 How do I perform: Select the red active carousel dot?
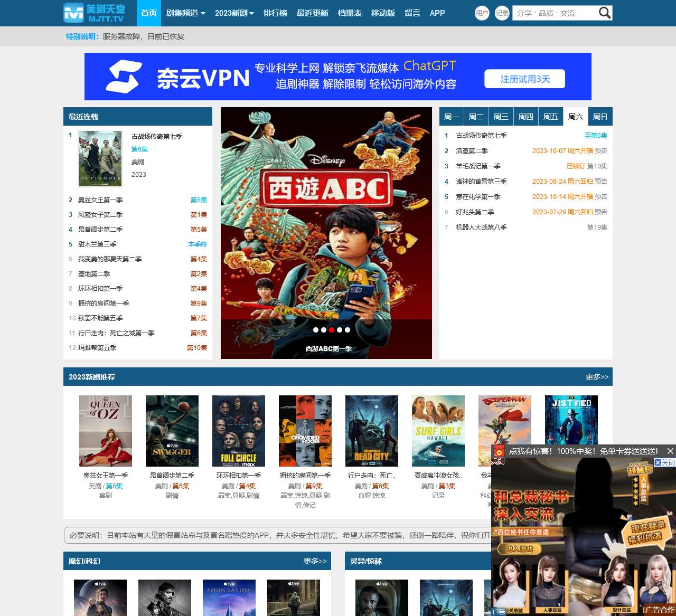(332, 330)
